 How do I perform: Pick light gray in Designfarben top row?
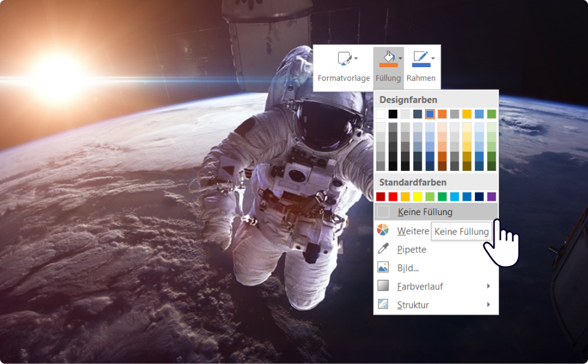[x=405, y=114]
